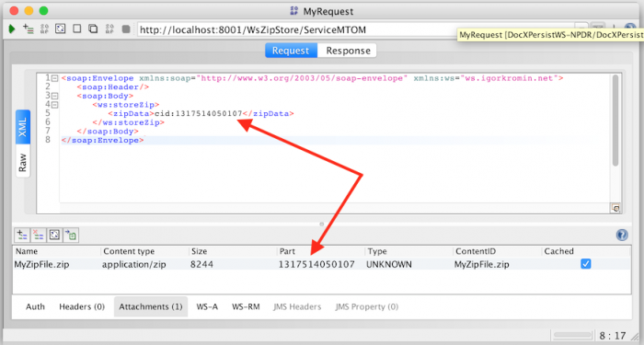644x345 pixels.
Task: Collapse the ws:storeZip node on line 4
Action: [x=54, y=105]
